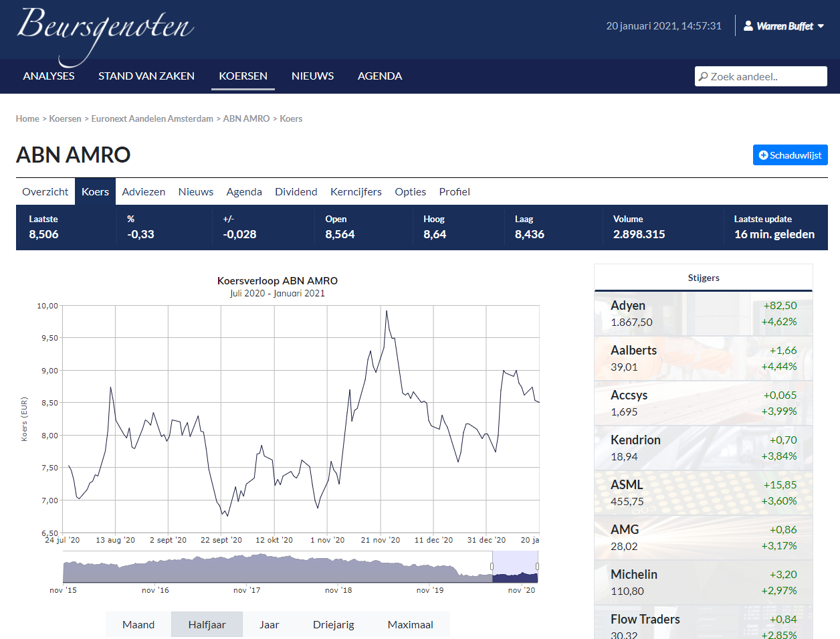Open the Dividend tab
Viewport: 840px width, 639px height.
click(296, 192)
